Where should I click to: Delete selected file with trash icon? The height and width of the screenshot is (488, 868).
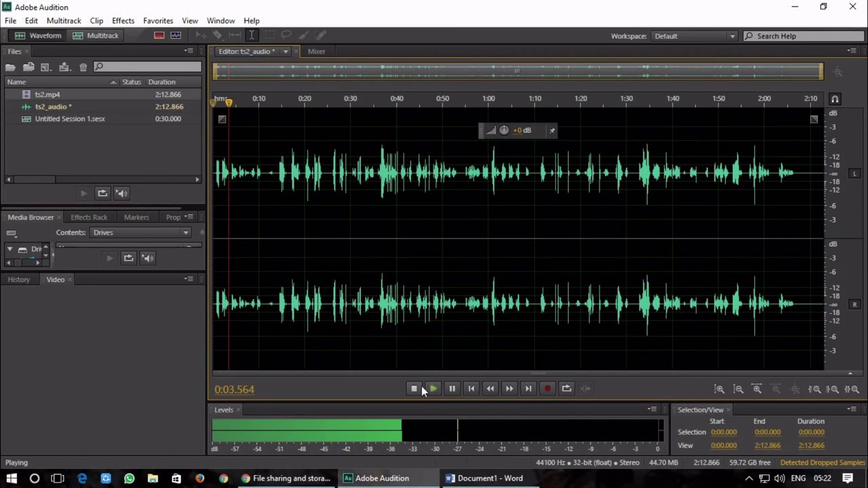83,66
